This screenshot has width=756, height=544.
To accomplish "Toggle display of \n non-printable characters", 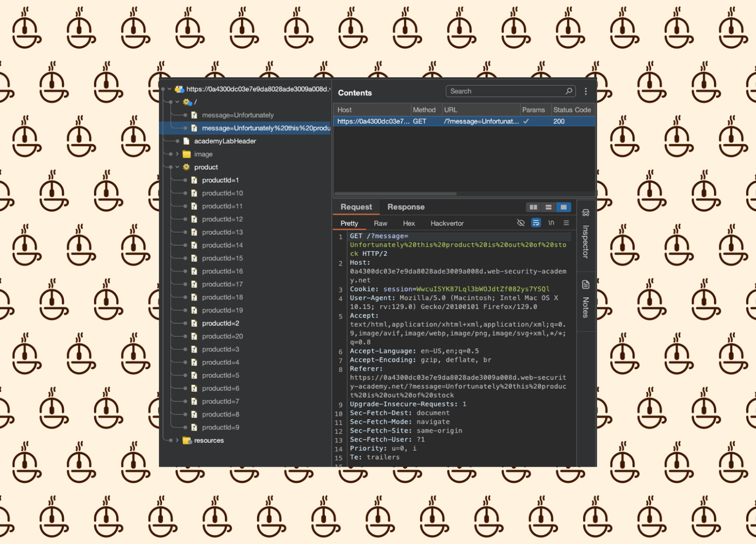I will pyautogui.click(x=551, y=223).
